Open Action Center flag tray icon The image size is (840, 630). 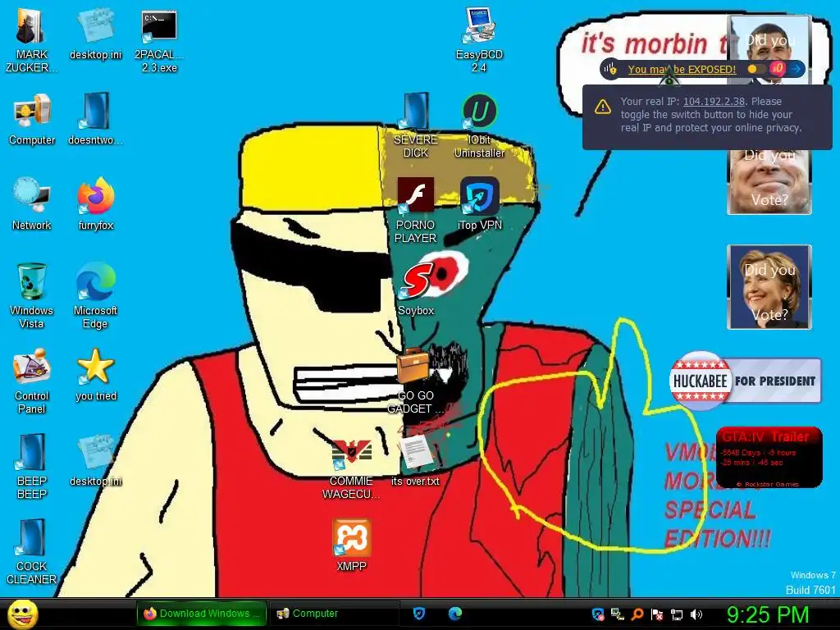click(657, 614)
